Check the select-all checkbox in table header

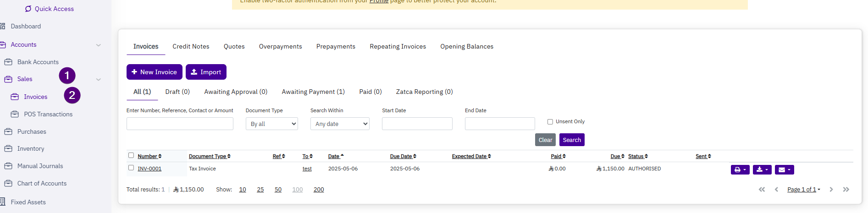131,155
